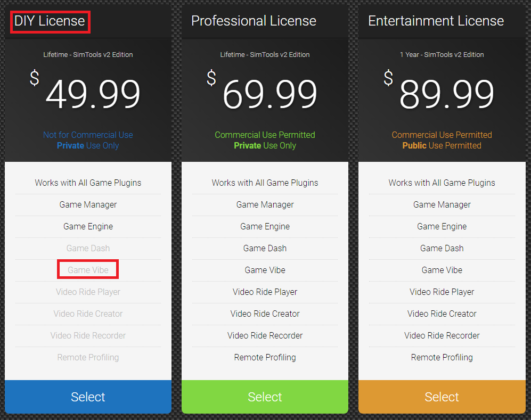Click 'Works with All Game Plugins' in DIY card
531x420 pixels.
click(88, 183)
